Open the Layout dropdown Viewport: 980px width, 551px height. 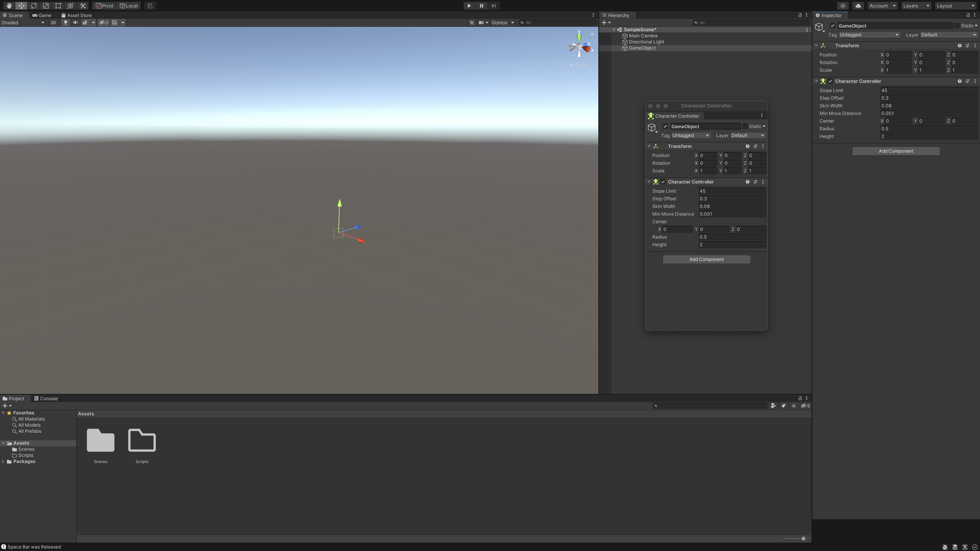955,6
